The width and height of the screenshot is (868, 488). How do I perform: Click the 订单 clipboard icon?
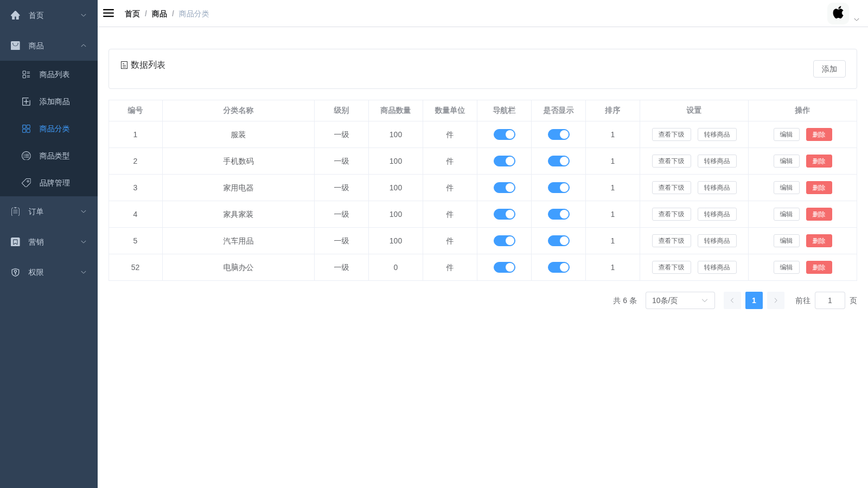pos(15,211)
